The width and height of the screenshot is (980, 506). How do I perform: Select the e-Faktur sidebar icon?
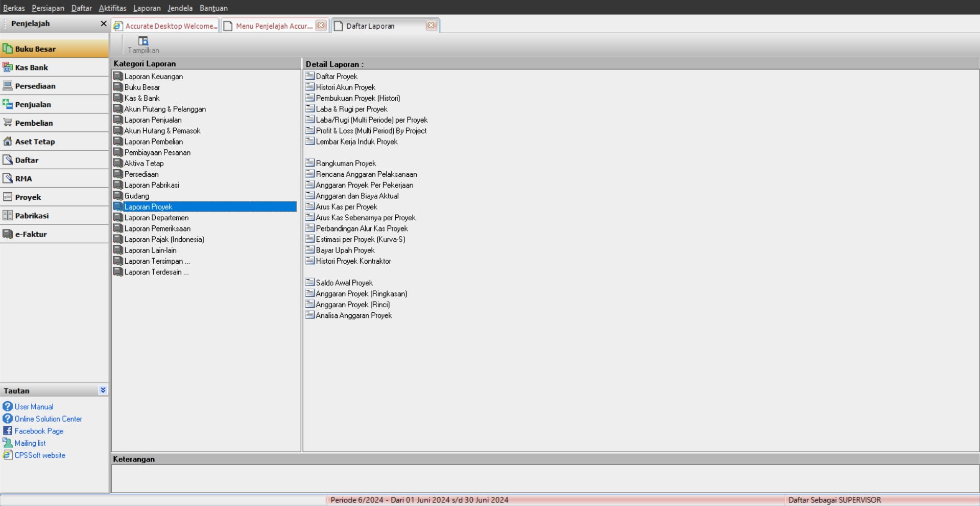8,234
